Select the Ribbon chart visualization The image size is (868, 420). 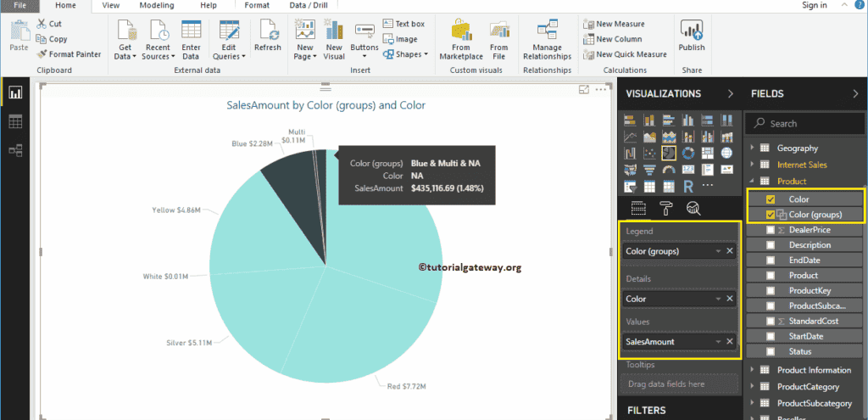[726, 137]
